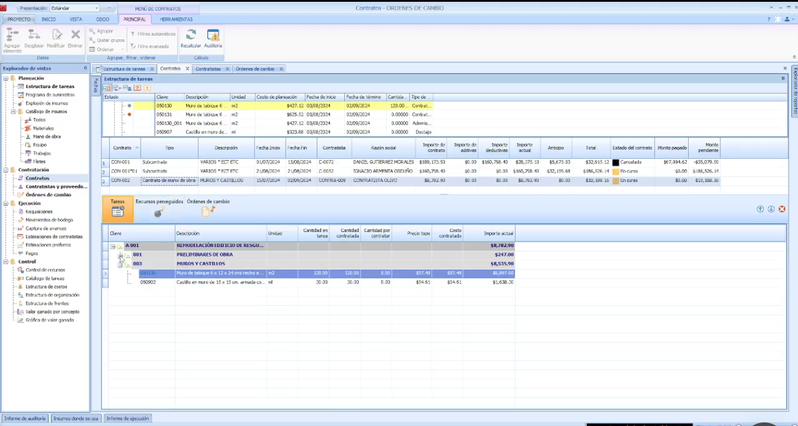Select the Tareas panel icon
The width and height of the screenshot is (798, 426).
coord(117,210)
